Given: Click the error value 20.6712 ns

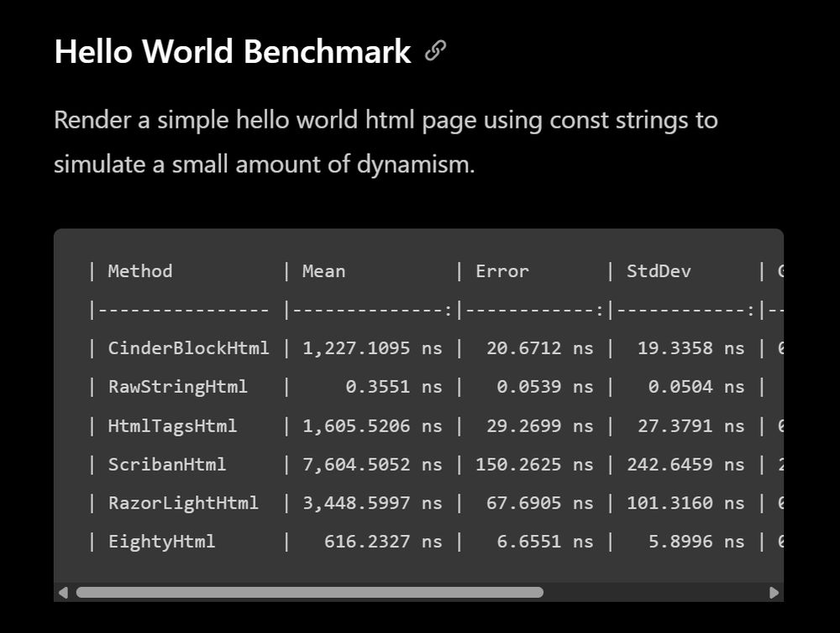Looking at the screenshot, I should coord(540,348).
